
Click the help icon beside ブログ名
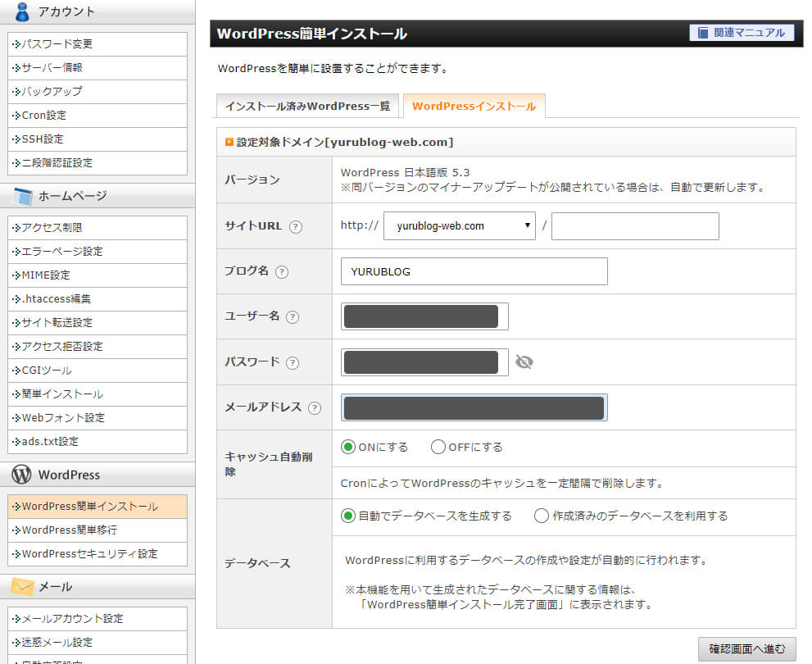[282, 272]
